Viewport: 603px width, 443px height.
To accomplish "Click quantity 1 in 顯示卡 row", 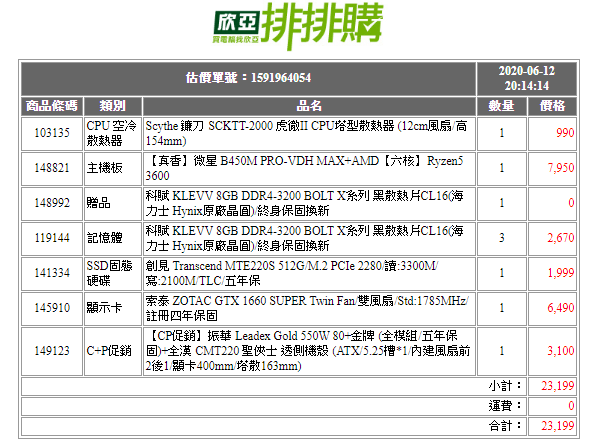I will click(x=501, y=308).
